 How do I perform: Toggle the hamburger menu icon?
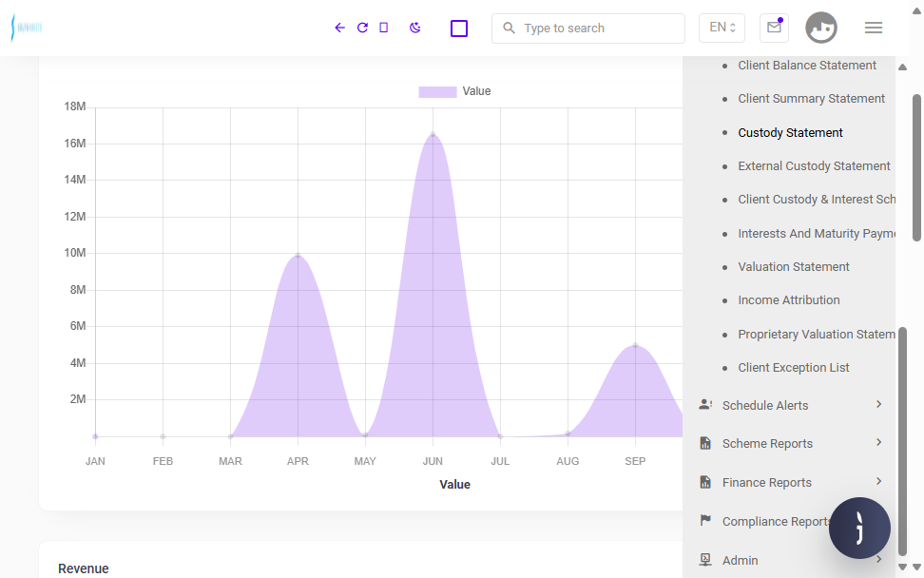[874, 28]
